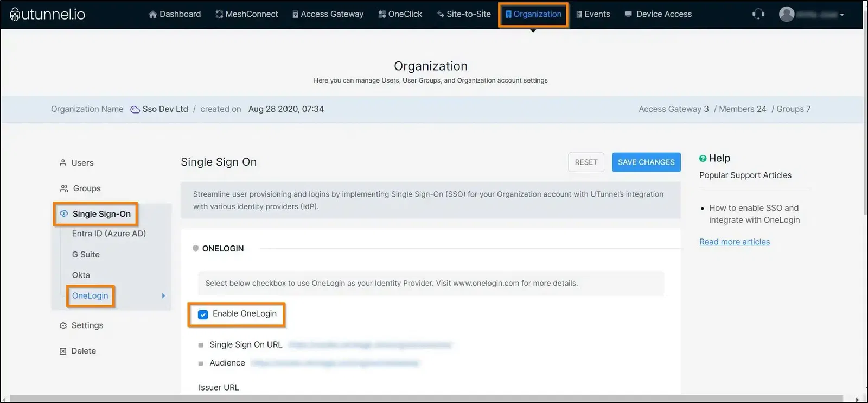Click the blurred Single Sign On URL value
Screen dimensions: 868x403
pos(370,345)
